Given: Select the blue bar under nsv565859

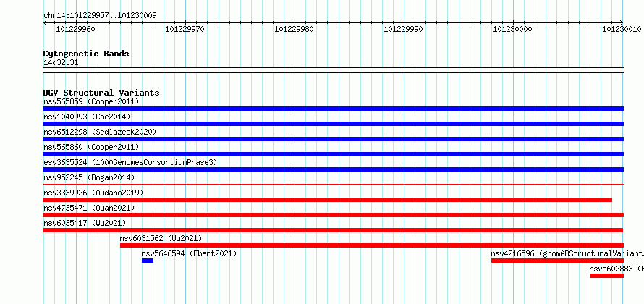Looking at the screenshot, I should click(x=333, y=109).
